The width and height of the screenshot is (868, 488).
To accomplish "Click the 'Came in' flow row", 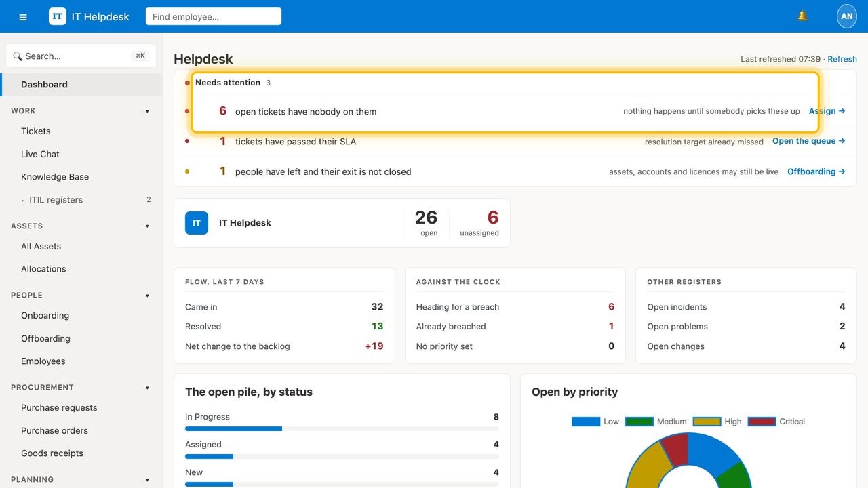I will [284, 307].
